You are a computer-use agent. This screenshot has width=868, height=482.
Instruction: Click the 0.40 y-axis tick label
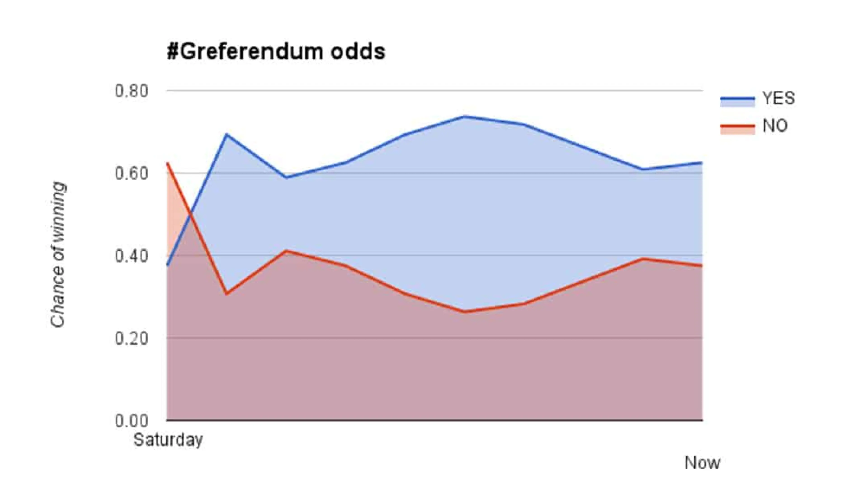coord(131,256)
